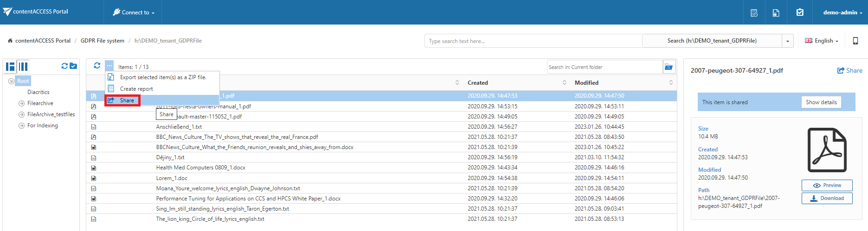Viewport: 868px width, 231px height.
Task: Open the English language dropdown
Action: click(821, 41)
